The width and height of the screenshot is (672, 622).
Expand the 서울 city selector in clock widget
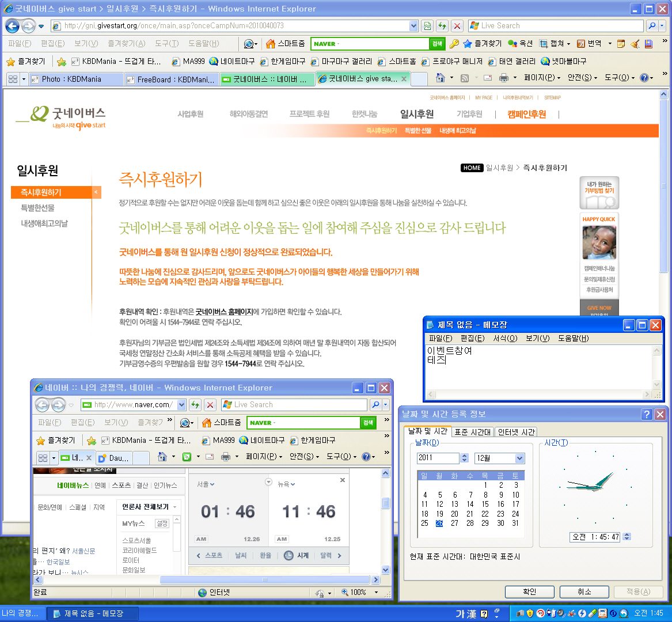(x=206, y=484)
